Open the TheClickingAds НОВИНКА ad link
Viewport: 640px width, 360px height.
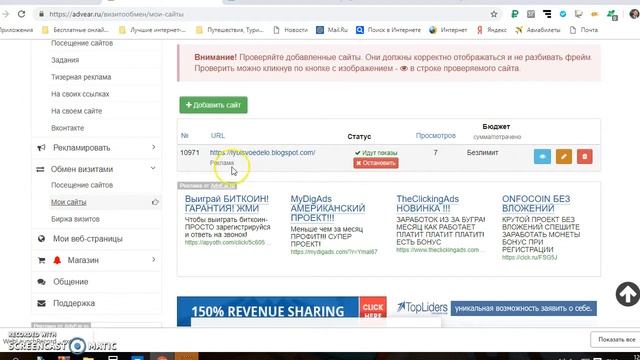pos(427,204)
